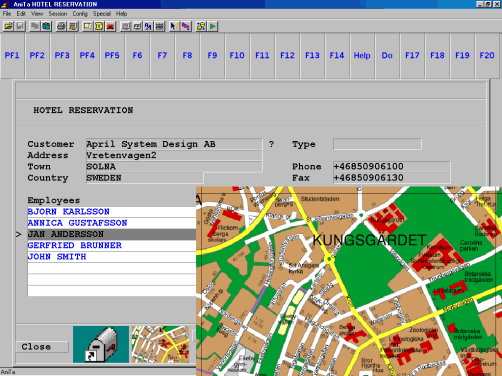502x376 pixels.
Task: Click the mailbox shortcut icon
Action: [101, 344]
